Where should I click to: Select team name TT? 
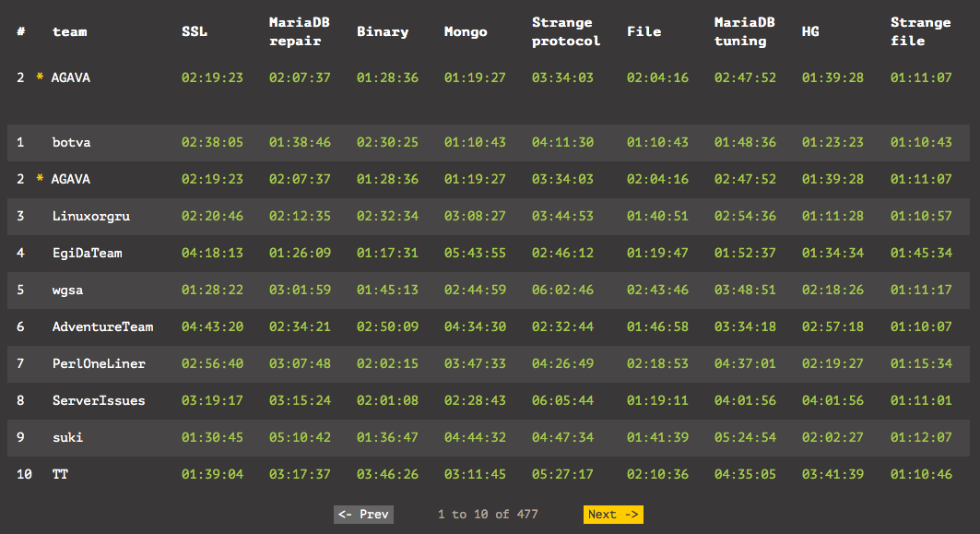click(60, 474)
